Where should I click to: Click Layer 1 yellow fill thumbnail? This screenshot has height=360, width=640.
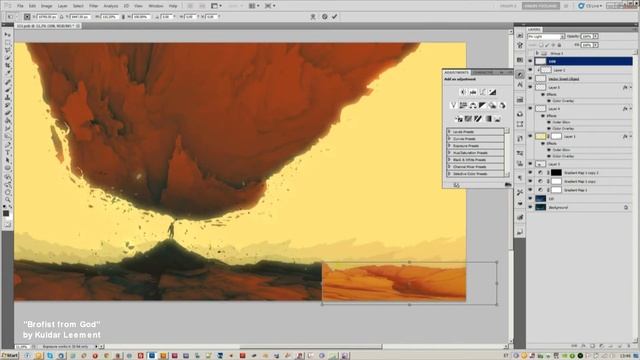(x=540, y=136)
